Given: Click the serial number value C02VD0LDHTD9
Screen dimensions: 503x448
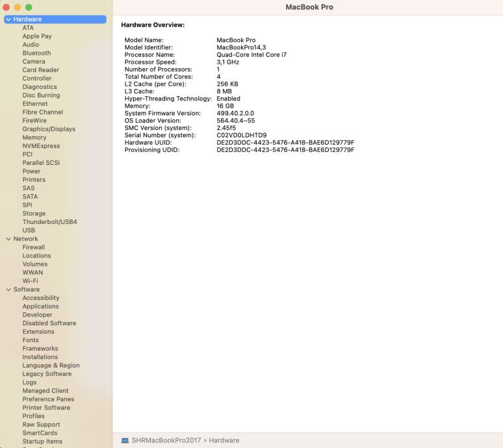Looking at the screenshot, I should pyautogui.click(x=242, y=135).
